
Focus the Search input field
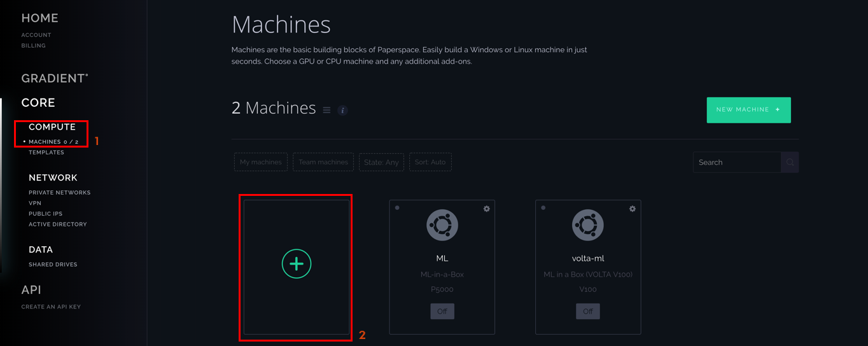[737, 162]
